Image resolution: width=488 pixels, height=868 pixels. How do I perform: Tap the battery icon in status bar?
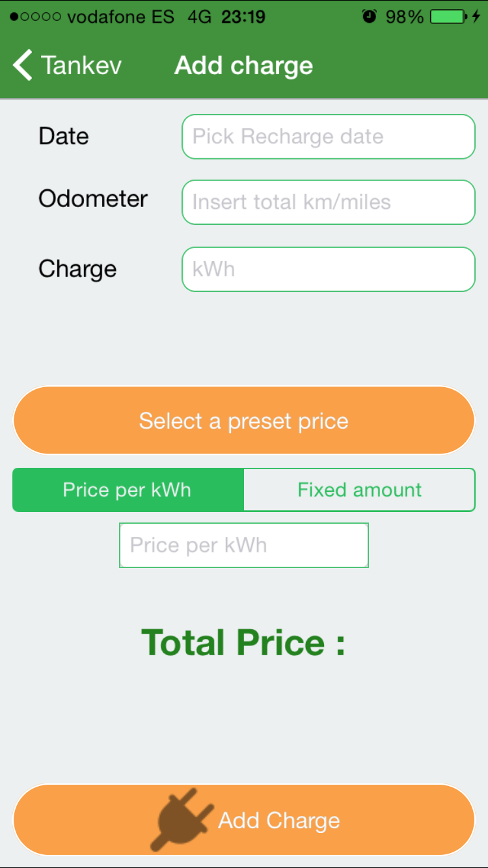pos(448,16)
